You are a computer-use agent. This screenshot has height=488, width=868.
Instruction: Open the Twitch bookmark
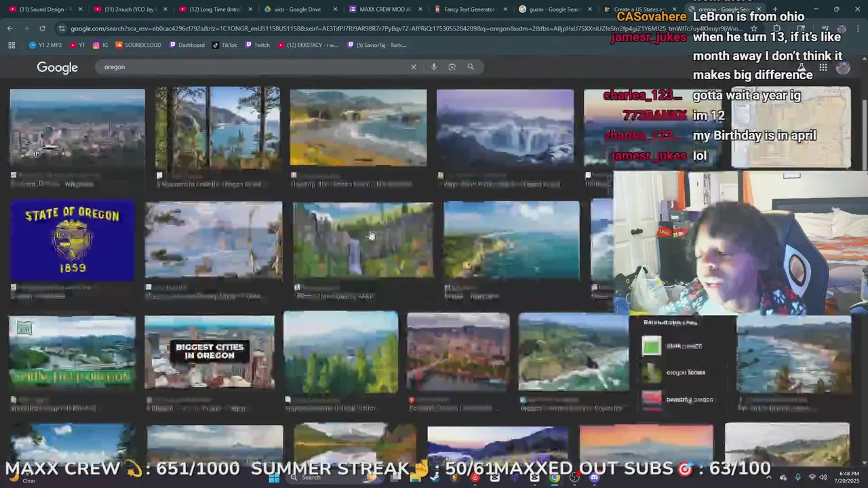coord(257,45)
